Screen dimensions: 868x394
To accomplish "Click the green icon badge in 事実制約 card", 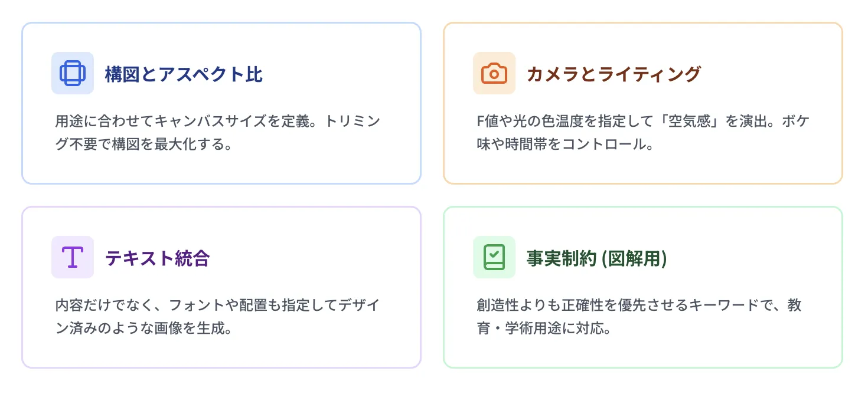I will (494, 257).
